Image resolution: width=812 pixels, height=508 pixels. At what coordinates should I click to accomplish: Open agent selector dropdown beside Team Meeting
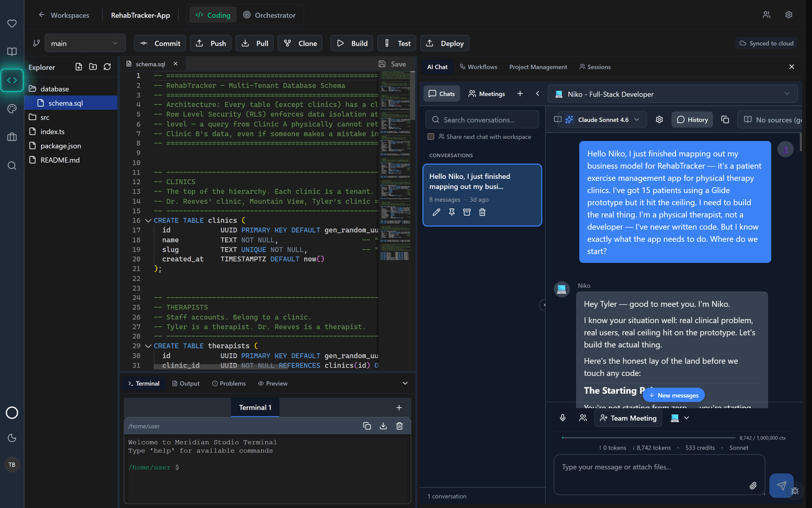(680, 418)
